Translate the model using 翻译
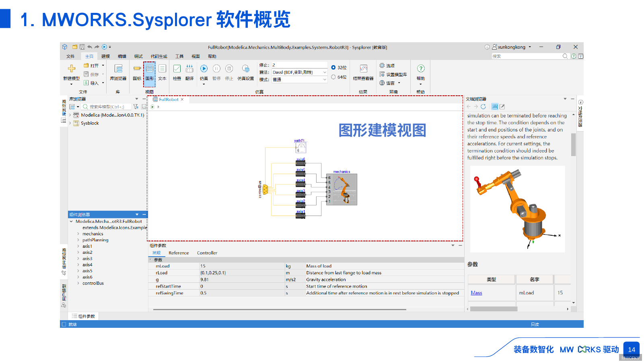This screenshot has height=362, width=644. tap(189, 72)
